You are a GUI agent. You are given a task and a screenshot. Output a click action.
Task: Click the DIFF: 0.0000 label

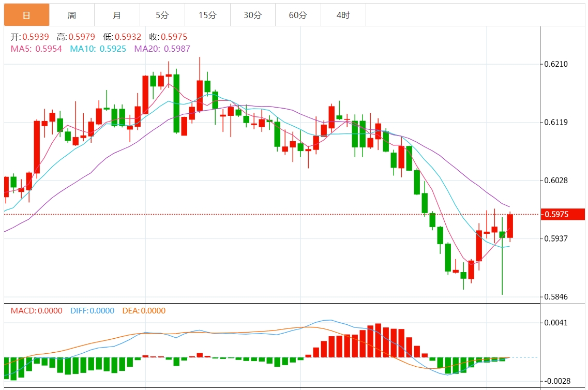point(92,311)
